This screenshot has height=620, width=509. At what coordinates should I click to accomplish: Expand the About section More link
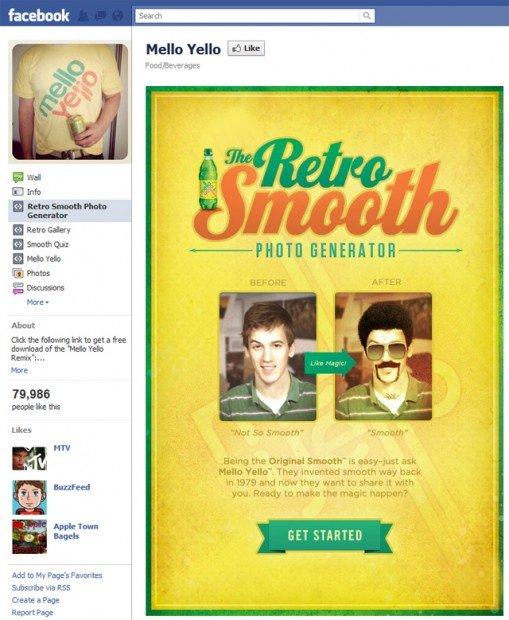pyautogui.click(x=19, y=370)
